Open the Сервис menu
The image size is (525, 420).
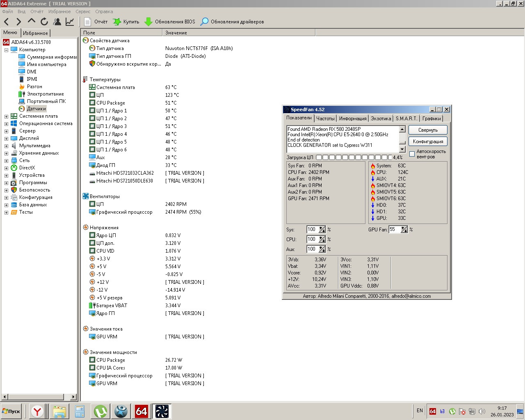(x=83, y=11)
